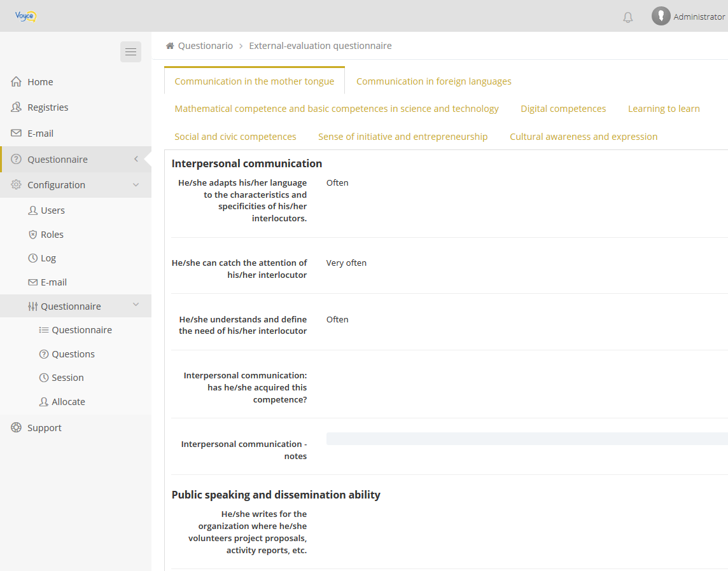Click the Configuration gear icon
This screenshot has width=728, height=571.
click(17, 184)
